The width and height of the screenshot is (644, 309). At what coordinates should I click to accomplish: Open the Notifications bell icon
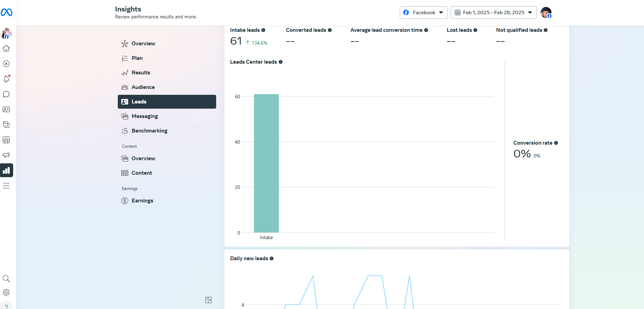[x=6, y=79]
